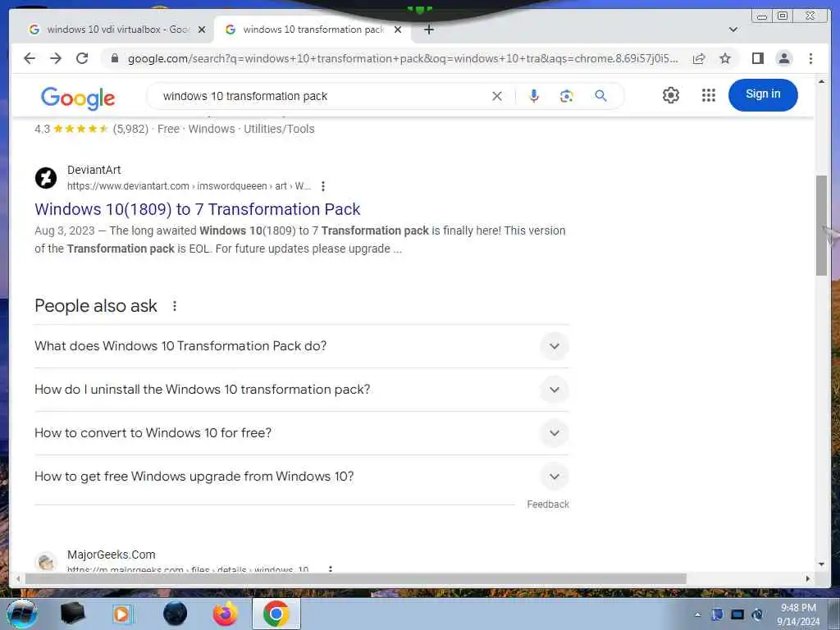Click the scroll right arrow

tap(808, 578)
